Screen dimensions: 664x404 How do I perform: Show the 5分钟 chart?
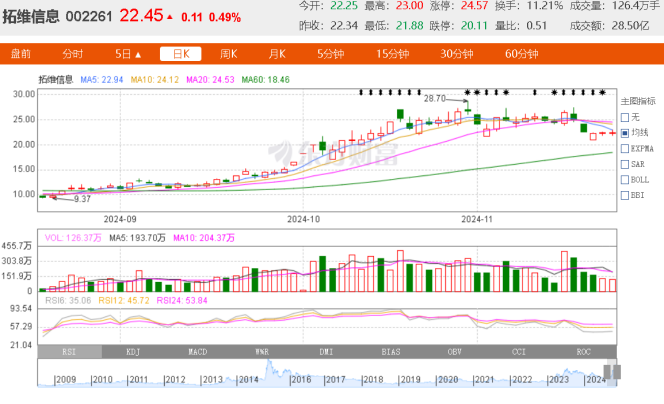pyautogui.click(x=331, y=54)
